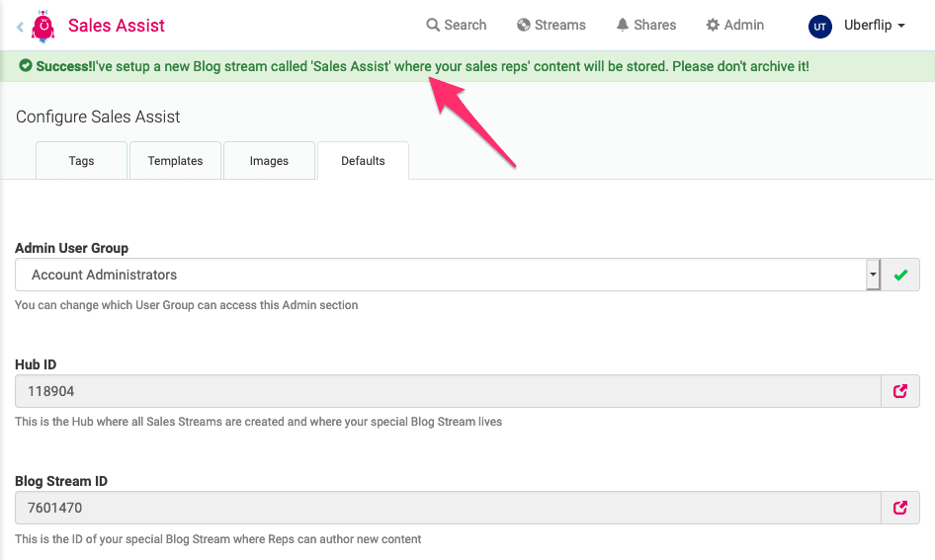This screenshot has width=935, height=560.
Task: Click the Blog Stream ID field
Action: point(448,509)
